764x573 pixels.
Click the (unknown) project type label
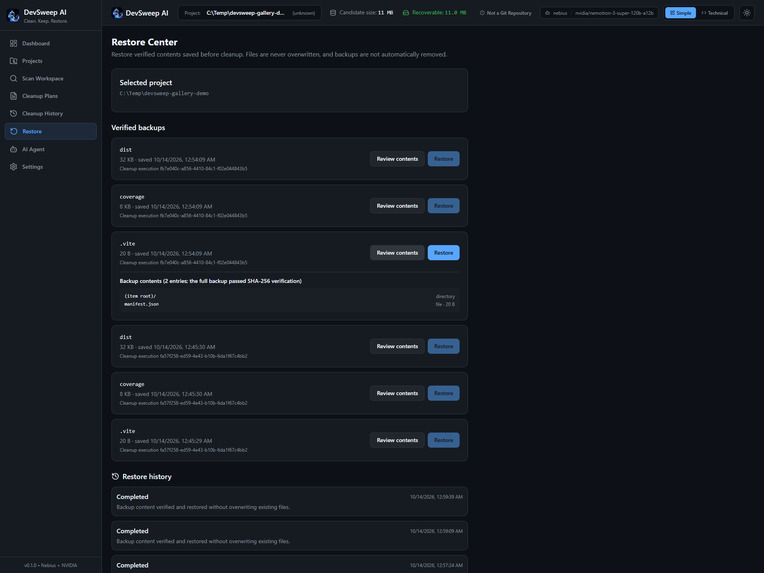point(304,13)
